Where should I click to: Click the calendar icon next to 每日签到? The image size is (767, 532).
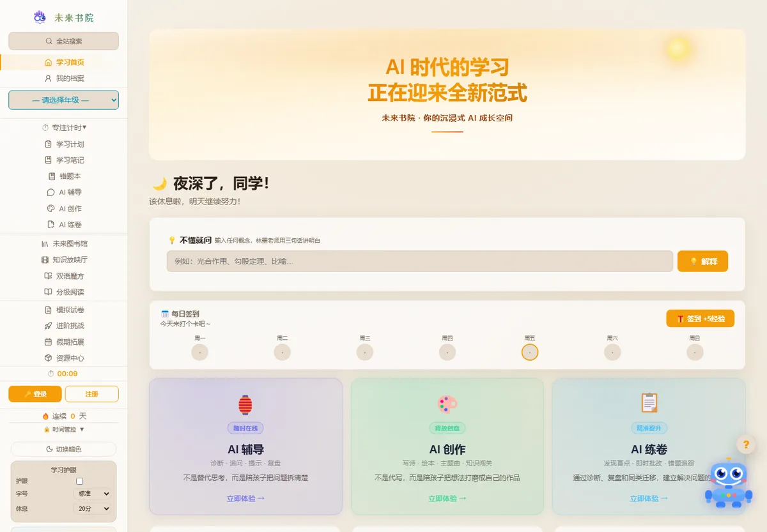click(x=165, y=314)
